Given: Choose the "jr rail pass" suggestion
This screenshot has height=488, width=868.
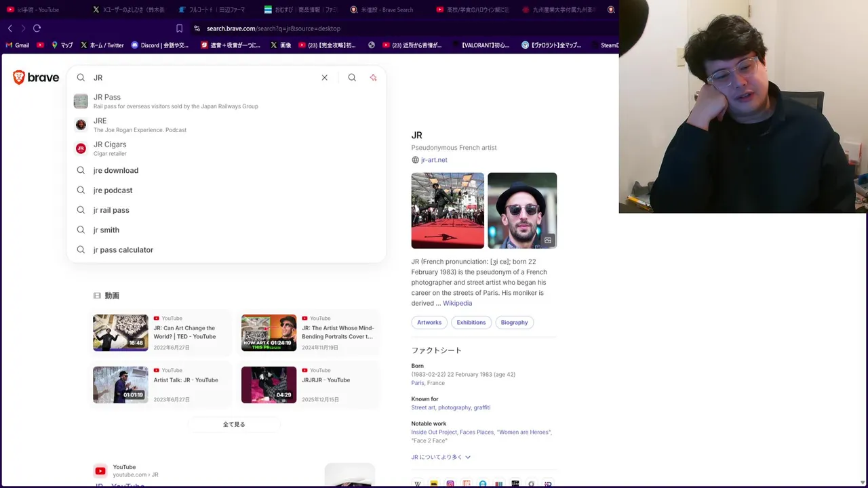Looking at the screenshot, I should pos(226,210).
